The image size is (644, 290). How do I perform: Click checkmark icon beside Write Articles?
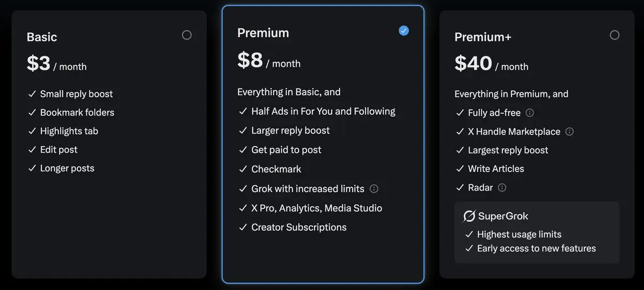click(x=459, y=169)
